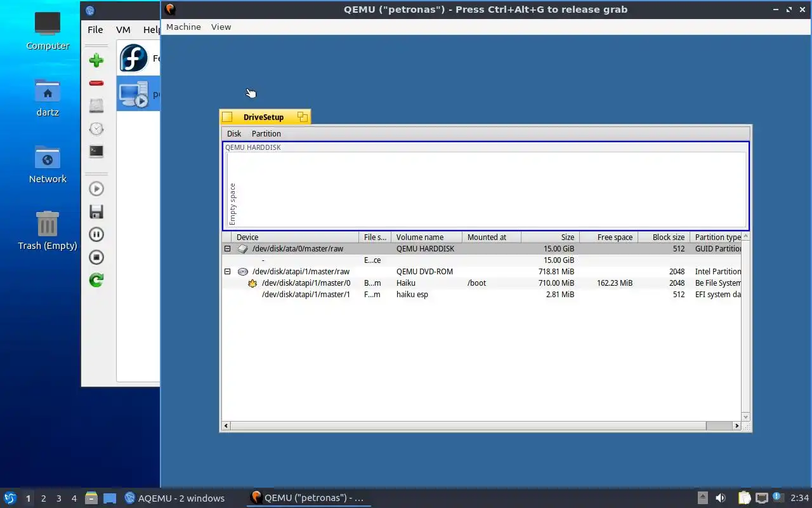812x508 pixels.
Task: Click the 718.81 MiB size value
Action: click(556, 272)
